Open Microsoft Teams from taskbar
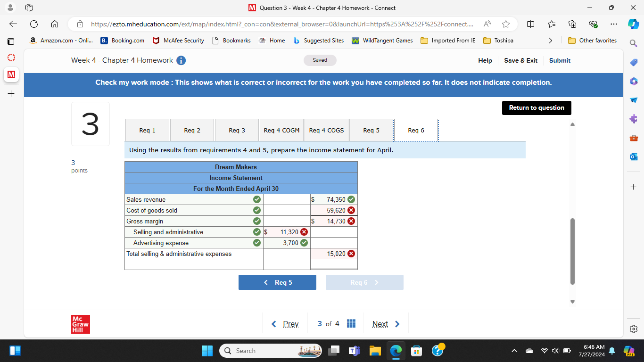Screen dimensions: 644x362 (x=354, y=351)
